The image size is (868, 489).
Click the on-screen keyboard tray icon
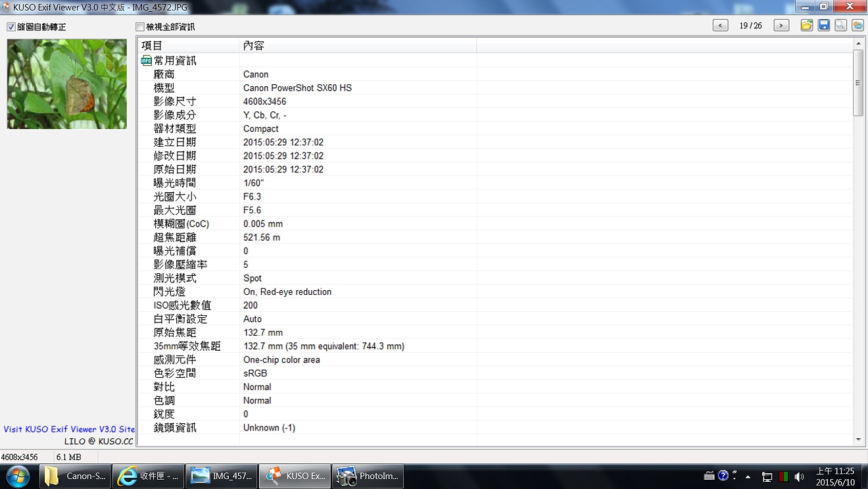(x=709, y=476)
